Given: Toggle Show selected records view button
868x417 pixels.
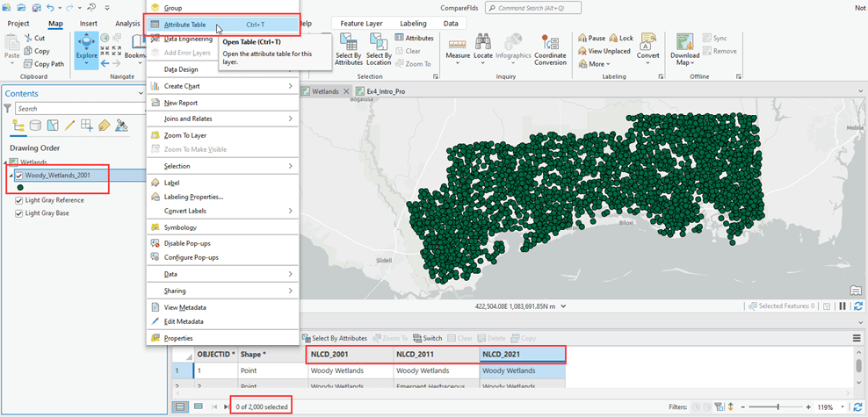Looking at the screenshot, I should pyautogui.click(x=198, y=406).
